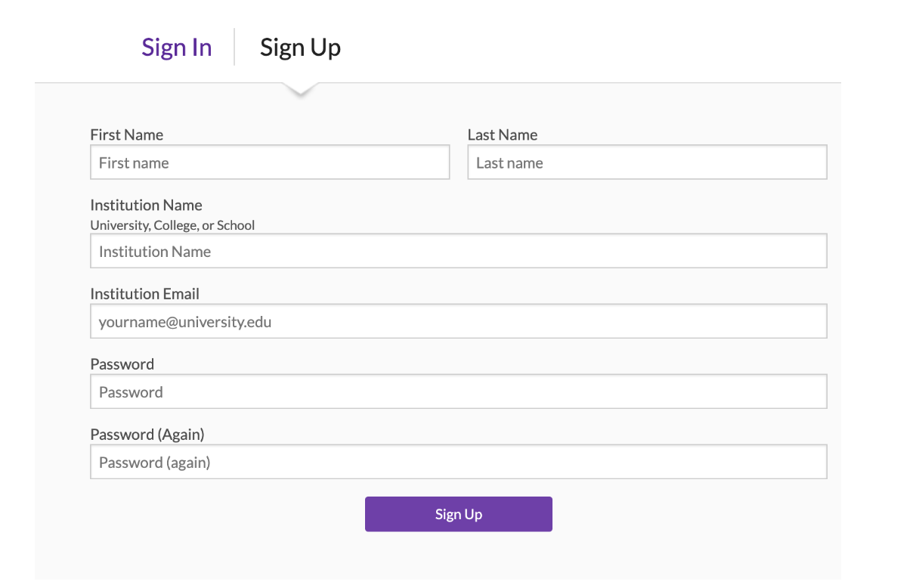
Task: Focus the Last name text input box
Action: click(x=647, y=162)
